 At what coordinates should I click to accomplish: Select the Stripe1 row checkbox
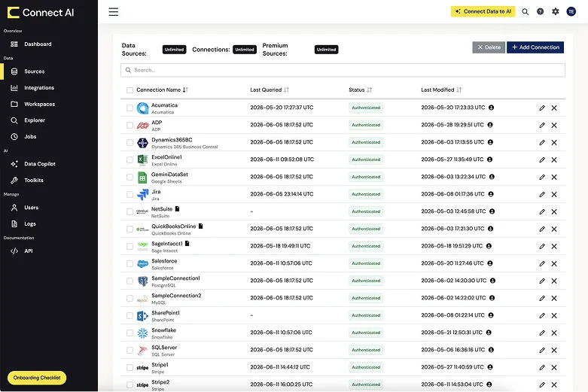click(x=129, y=367)
